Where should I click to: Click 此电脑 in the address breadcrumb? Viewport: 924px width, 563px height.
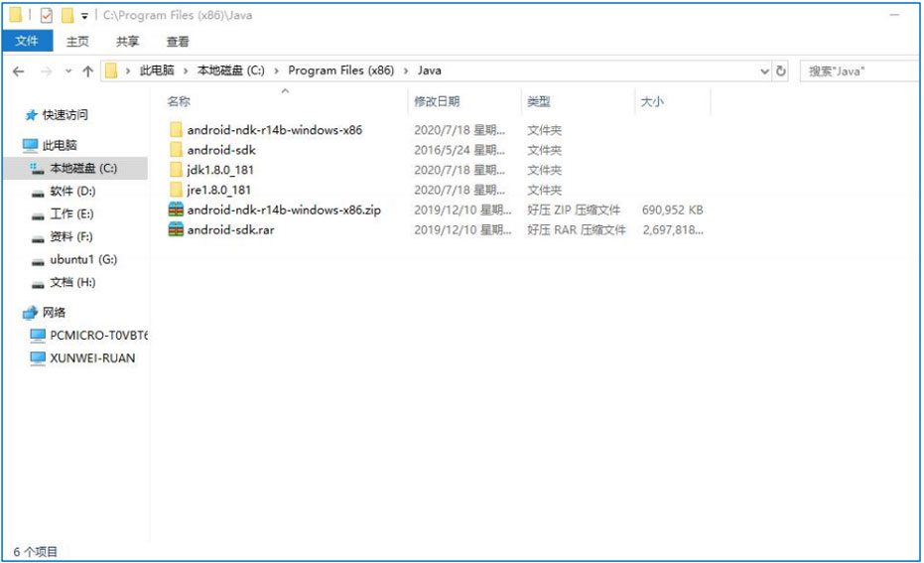157,70
